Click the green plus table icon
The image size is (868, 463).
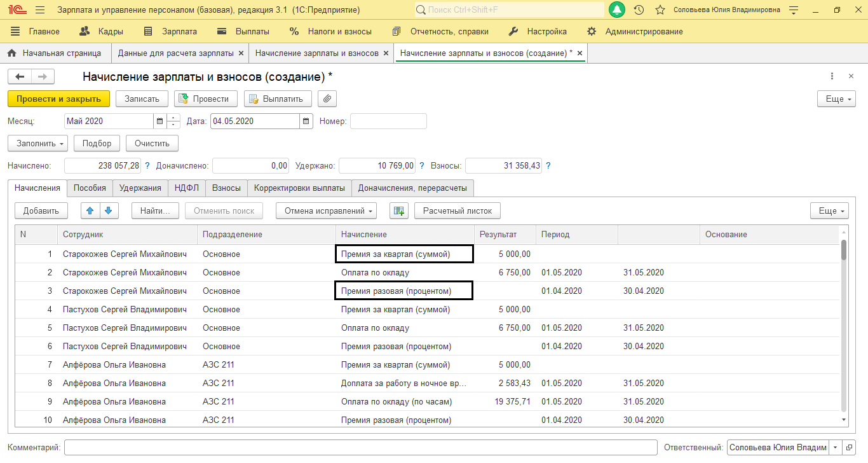(398, 211)
